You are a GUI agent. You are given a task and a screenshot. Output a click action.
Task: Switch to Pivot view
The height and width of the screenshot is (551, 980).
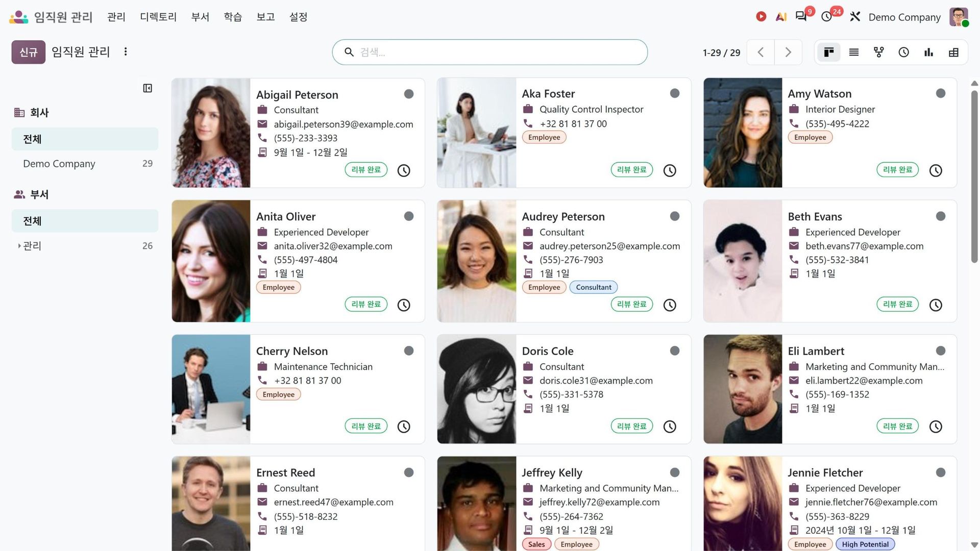[953, 52]
